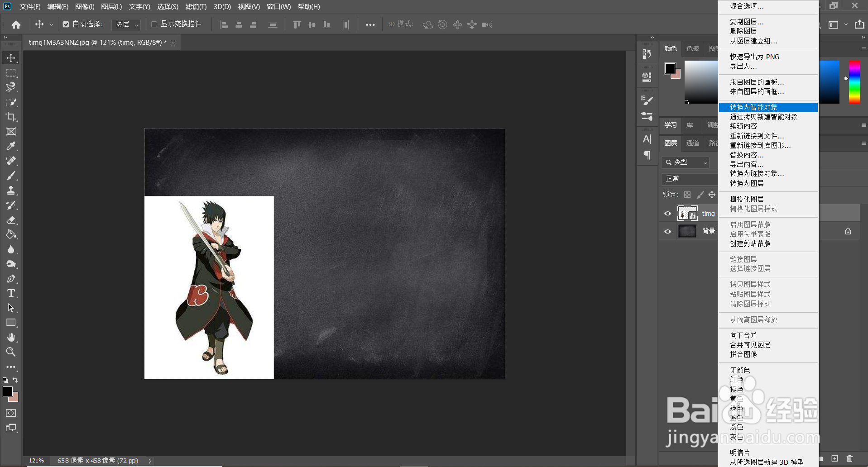Choose the Pen tool
868x467 pixels.
[x=11, y=279]
